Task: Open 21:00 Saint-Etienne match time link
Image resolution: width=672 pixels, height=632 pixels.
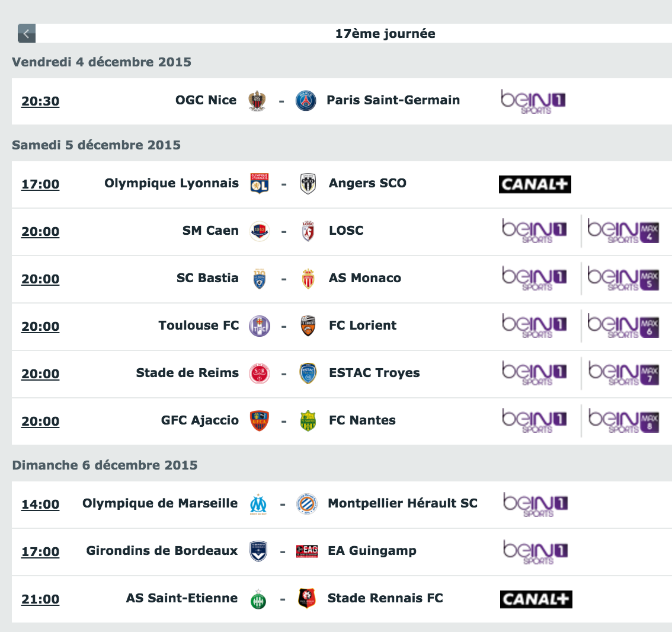Action: [x=40, y=599]
